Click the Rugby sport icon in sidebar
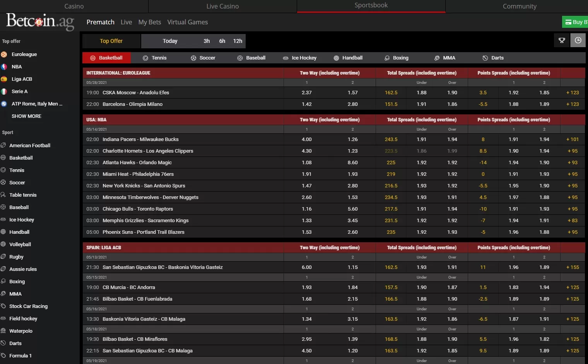This screenshot has width=588, height=364. (x=3, y=257)
